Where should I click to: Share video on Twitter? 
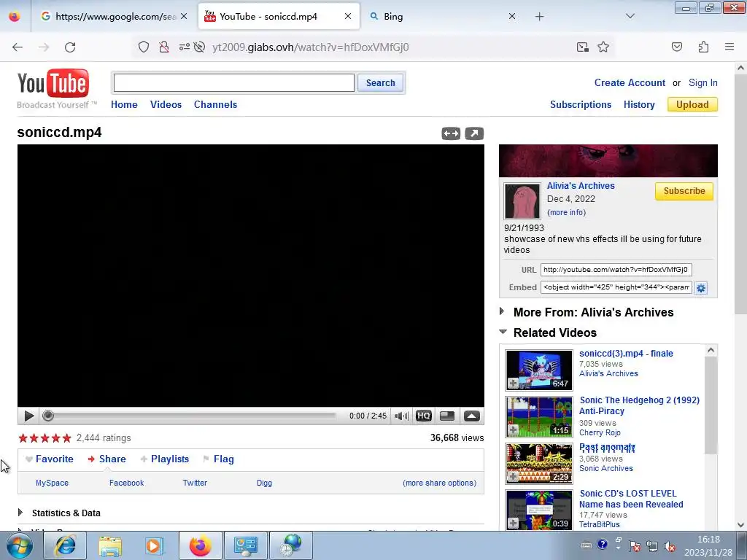click(x=195, y=483)
